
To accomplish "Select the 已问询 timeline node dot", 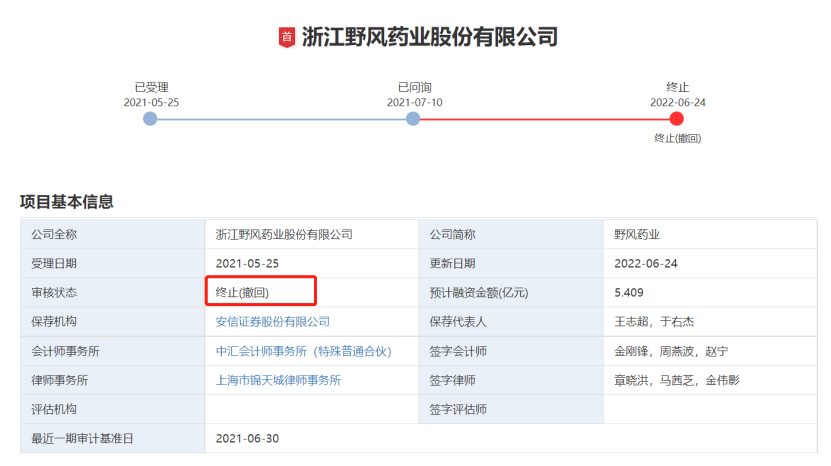I will (413, 119).
